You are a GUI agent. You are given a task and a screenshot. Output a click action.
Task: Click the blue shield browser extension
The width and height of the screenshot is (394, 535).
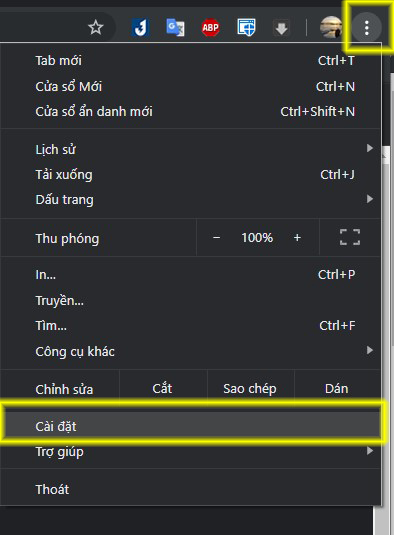[246, 28]
